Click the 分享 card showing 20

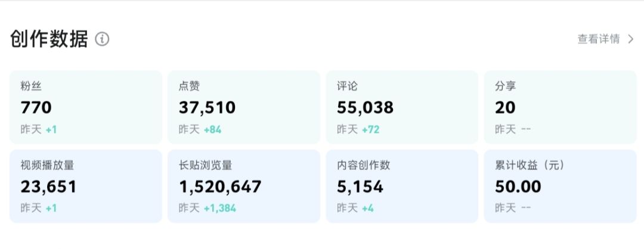click(x=560, y=107)
